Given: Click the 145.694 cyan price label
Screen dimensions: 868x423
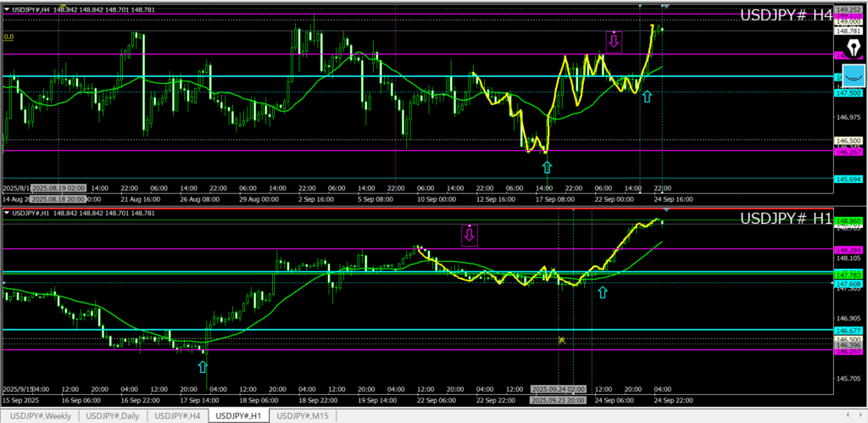Looking at the screenshot, I should click(849, 179).
